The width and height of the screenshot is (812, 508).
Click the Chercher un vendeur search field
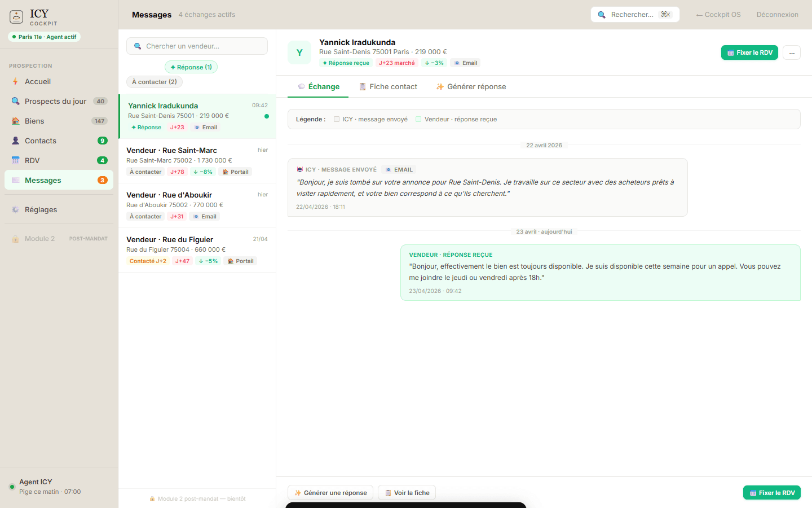click(197, 46)
